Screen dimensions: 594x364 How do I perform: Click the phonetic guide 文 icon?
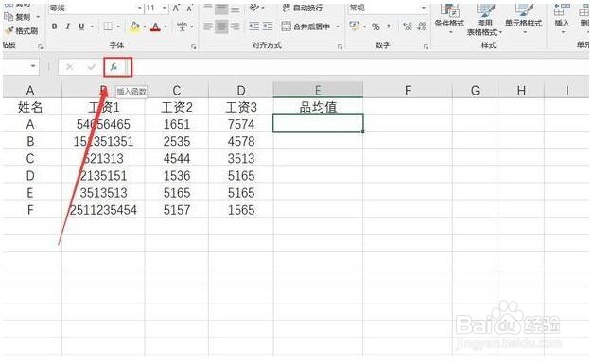click(x=182, y=26)
